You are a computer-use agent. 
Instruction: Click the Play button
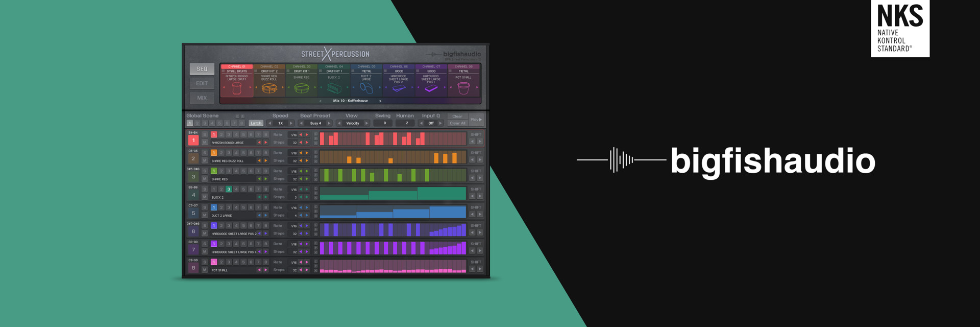point(476,120)
